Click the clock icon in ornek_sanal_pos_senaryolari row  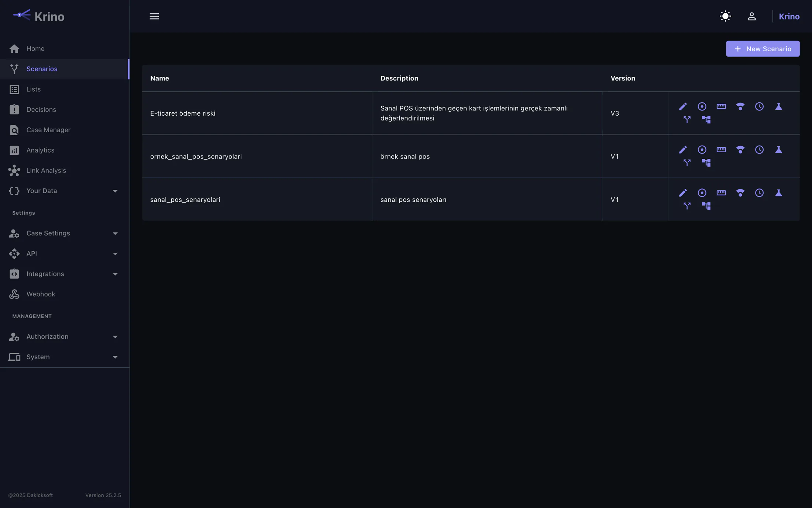coord(759,150)
